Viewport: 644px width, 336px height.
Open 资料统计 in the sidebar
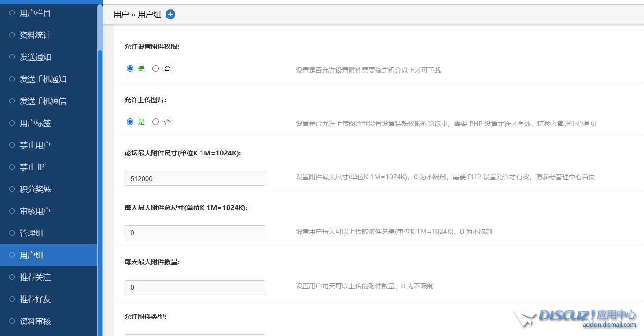pos(35,35)
